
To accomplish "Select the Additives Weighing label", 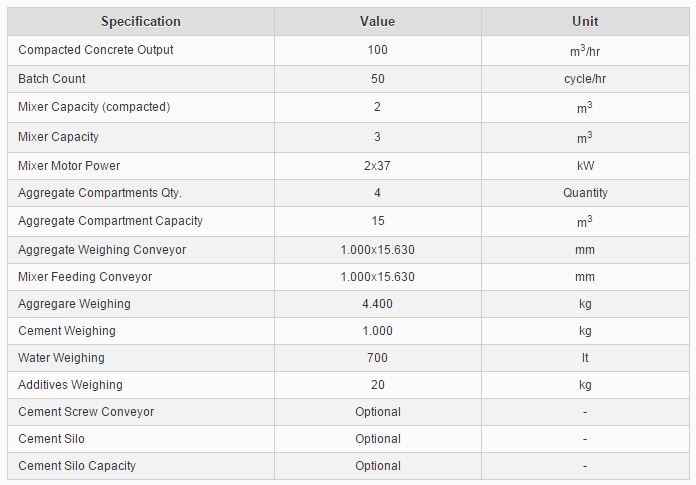I will point(70,385).
